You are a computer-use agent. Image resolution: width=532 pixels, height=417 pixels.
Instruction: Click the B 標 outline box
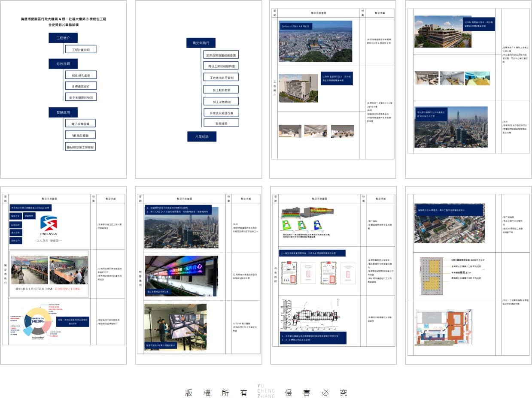click(x=81, y=86)
